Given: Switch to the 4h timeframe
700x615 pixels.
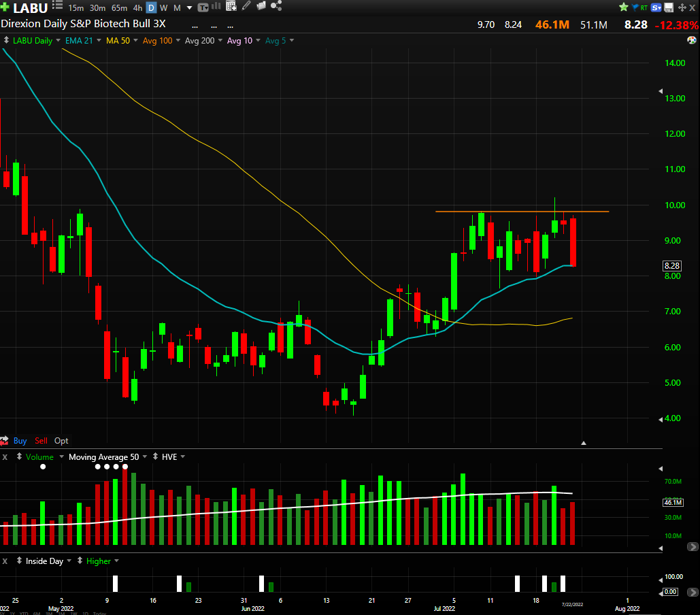Looking at the screenshot, I should click(x=137, y=8).
